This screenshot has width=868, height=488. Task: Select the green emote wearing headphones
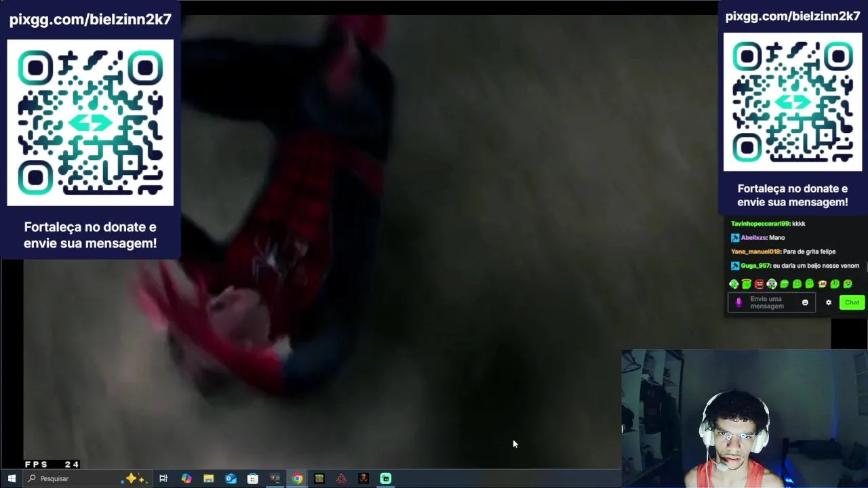[772, 284]
